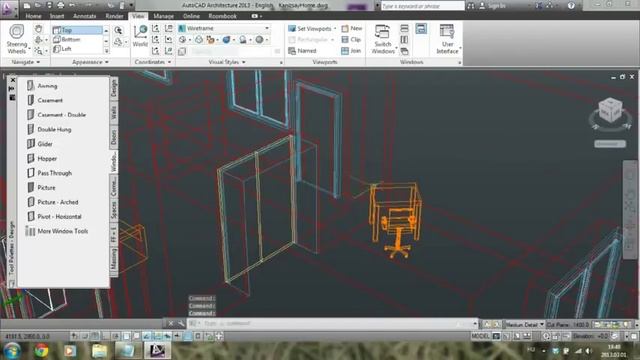Toggle the highlighted toolbar-display icon in Windows panel
The width and height of the screenshot is (640, 360).
pyautogui.click(x=421, y=29)
